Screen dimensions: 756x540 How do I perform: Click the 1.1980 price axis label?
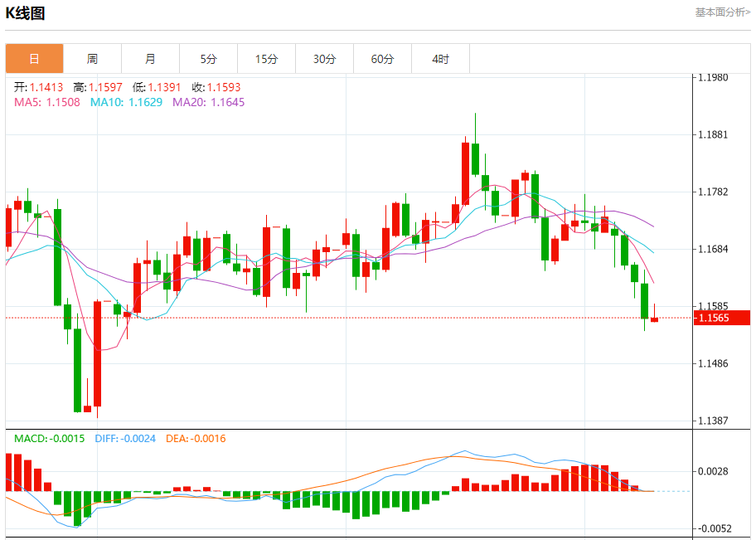[x=713, y=77]
